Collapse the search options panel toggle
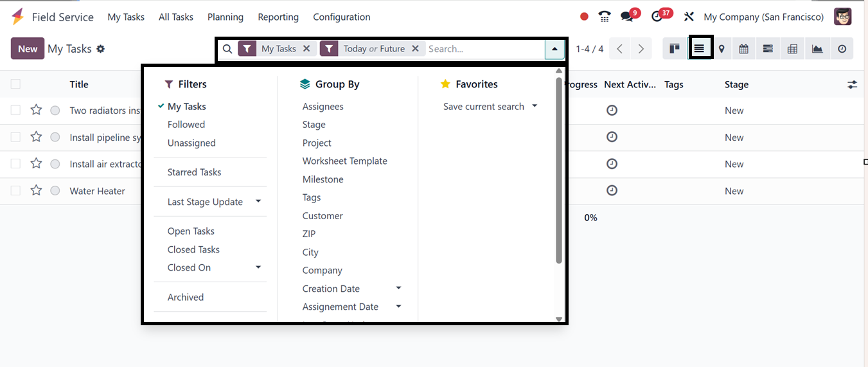The width and height of the screenshot is (868, 367). point(554,49)
